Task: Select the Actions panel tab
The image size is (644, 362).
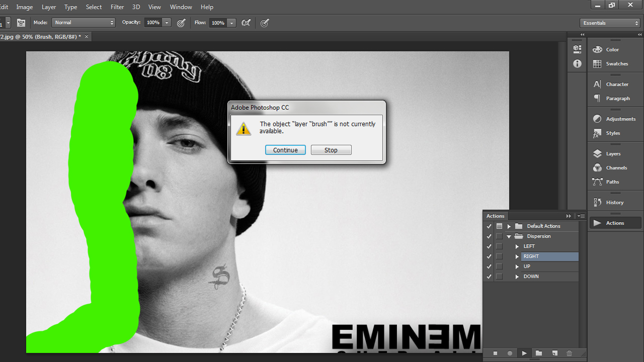Action: pos(496,216)
